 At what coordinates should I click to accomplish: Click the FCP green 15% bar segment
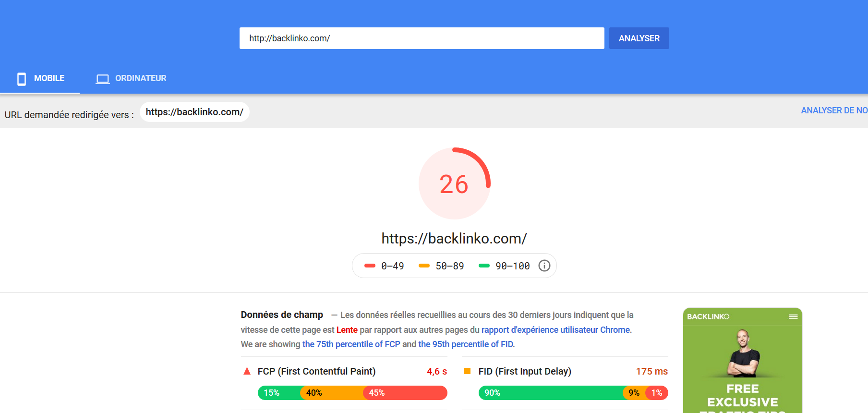[x=279, y=393]
